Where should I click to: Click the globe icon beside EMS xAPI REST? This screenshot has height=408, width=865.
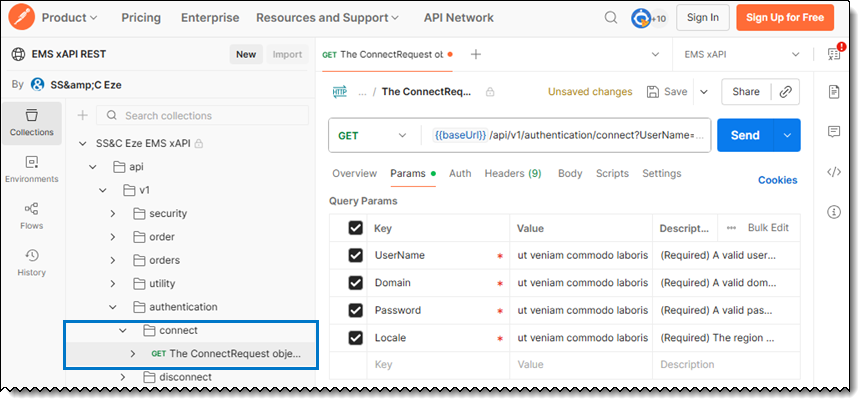click(19, 54)
